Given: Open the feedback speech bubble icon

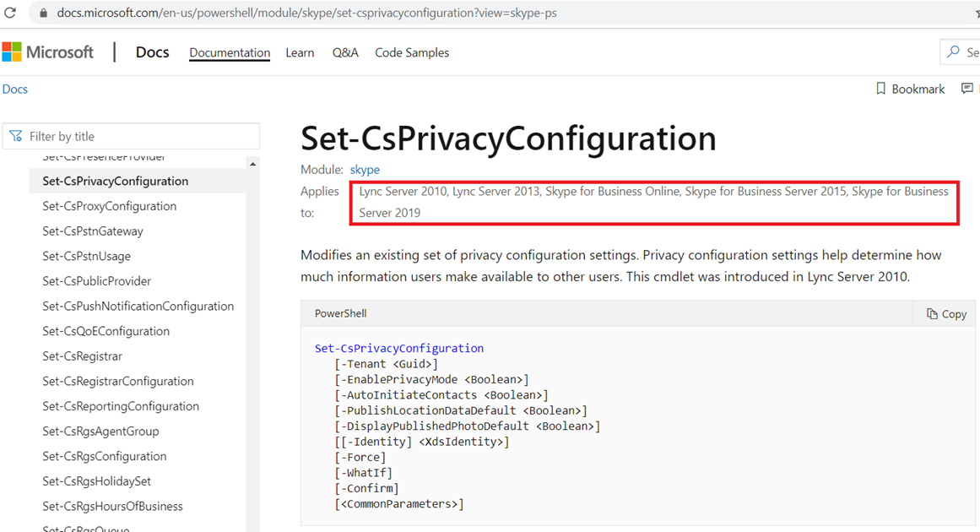Looking at the screenshot, I should (x=966, y=89).
